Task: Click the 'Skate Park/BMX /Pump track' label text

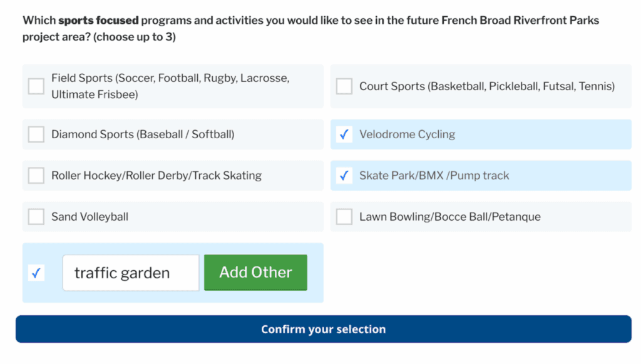Action: [434, 176]
